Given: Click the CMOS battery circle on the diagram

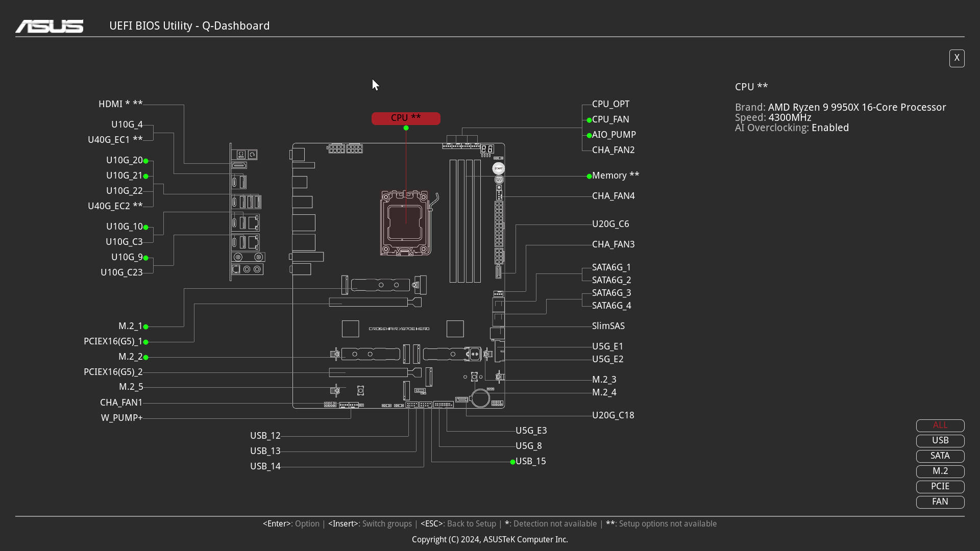Looking at the screenshot, I should tap(480, 398).
